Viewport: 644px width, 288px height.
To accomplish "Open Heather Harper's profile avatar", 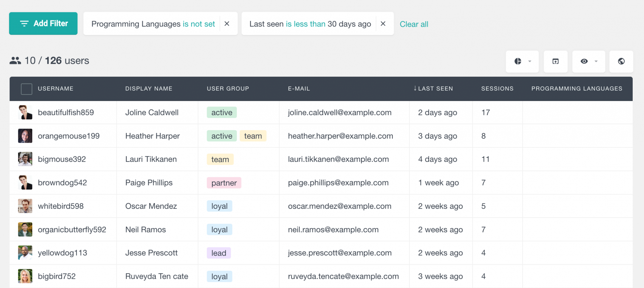I will tap(25, 136).
